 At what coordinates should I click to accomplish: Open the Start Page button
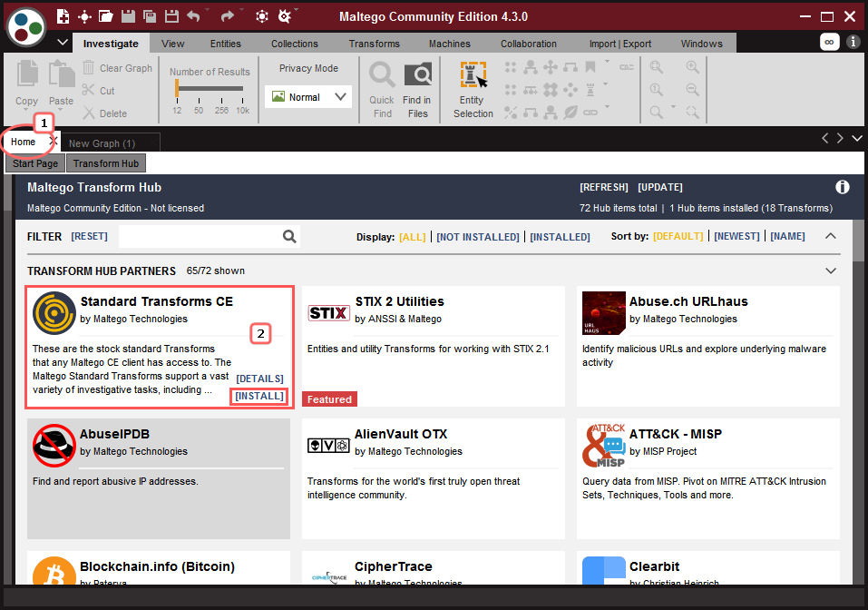click(35, 163)
